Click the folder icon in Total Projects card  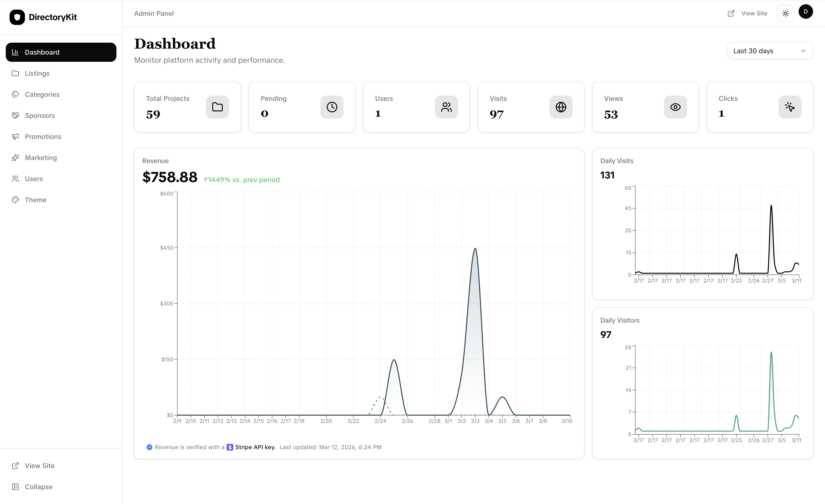217,107
